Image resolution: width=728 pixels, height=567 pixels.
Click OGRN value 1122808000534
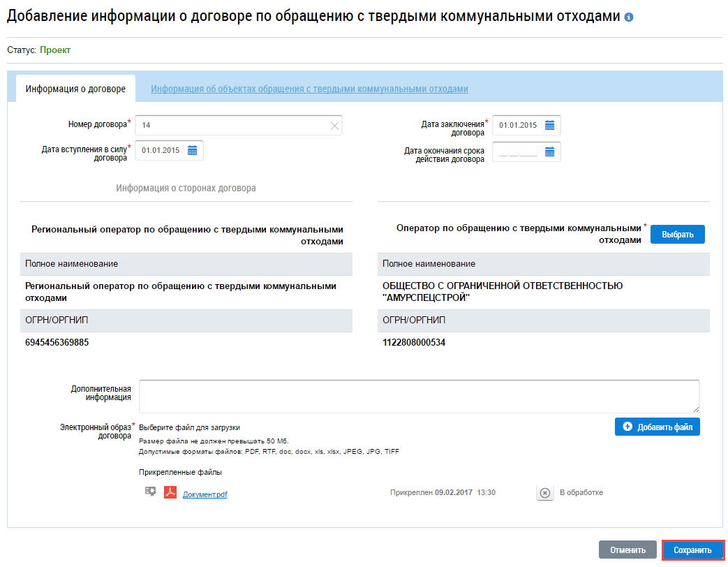414,343
